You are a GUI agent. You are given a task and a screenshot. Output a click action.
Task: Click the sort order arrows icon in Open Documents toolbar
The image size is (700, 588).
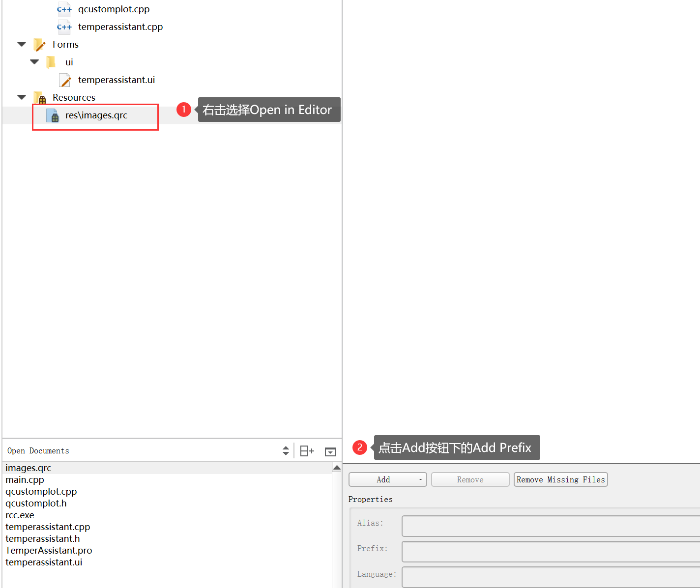tap(286, 450)
